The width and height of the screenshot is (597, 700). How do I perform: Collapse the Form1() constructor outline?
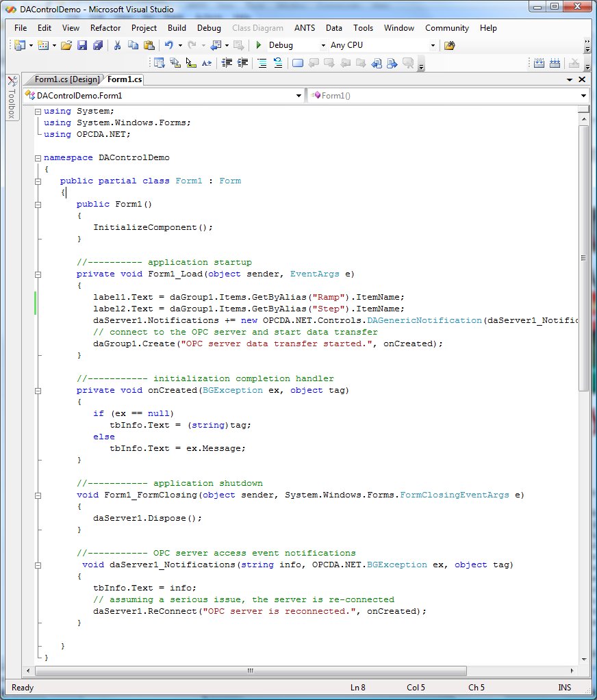click(x=38, y=205)
